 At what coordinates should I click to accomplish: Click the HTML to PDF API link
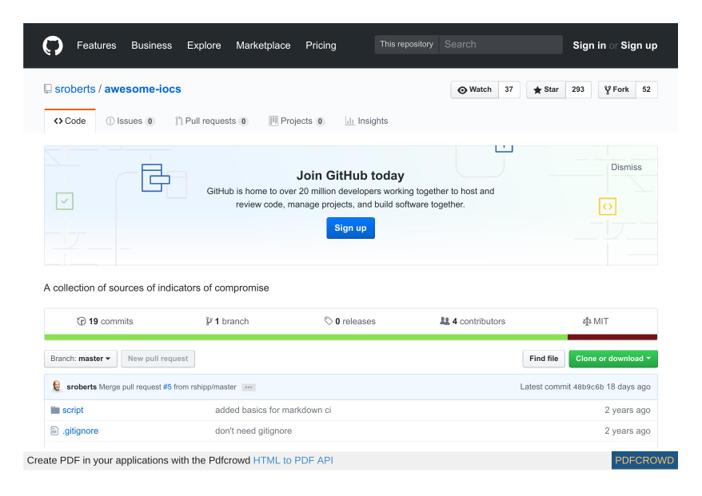click(x=293, y=460)
